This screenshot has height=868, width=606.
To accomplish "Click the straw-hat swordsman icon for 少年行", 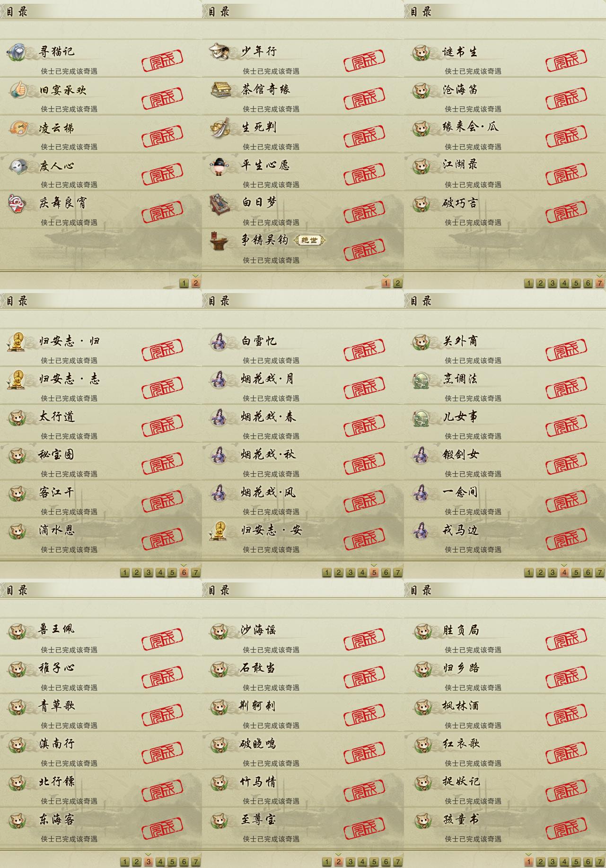I will pyautogui.click(x=220, y=52).
